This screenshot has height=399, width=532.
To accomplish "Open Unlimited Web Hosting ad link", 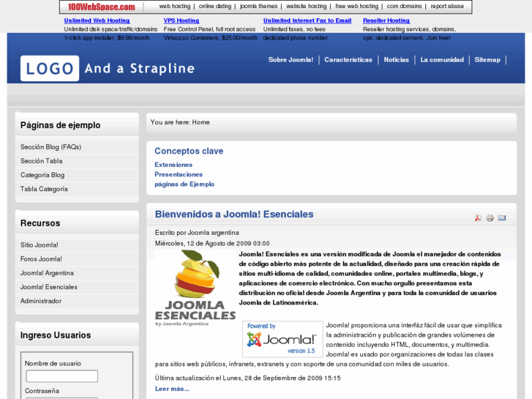I will (97, 20).
